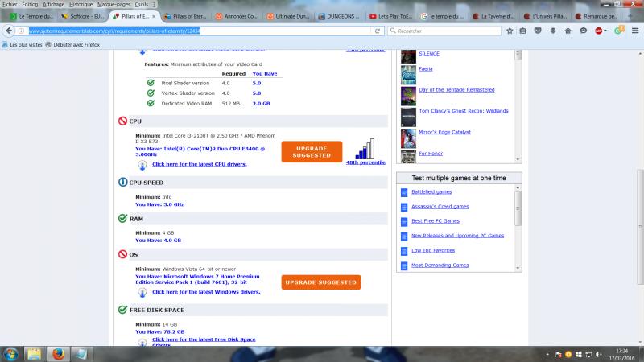Open the Fichier menu
Image resolution: width=644 pixels, height=362 pixels.
[x=9, y=4]
